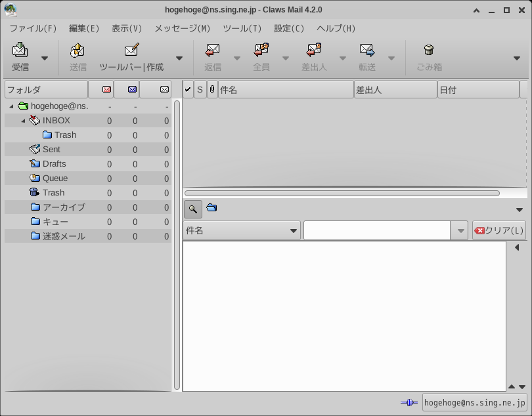Sort by 日付 column header
The width and height of the screenshot is (532, 416).
[478, 90]
